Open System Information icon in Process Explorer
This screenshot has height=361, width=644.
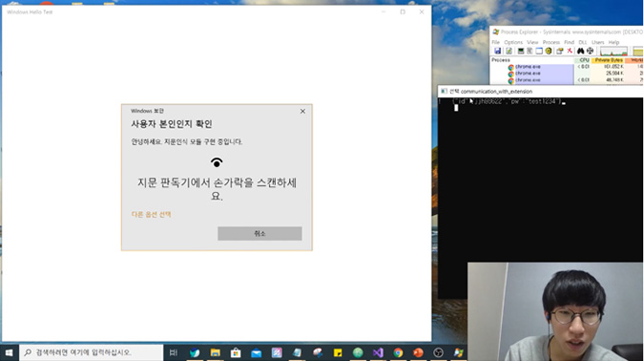point(521,51)
